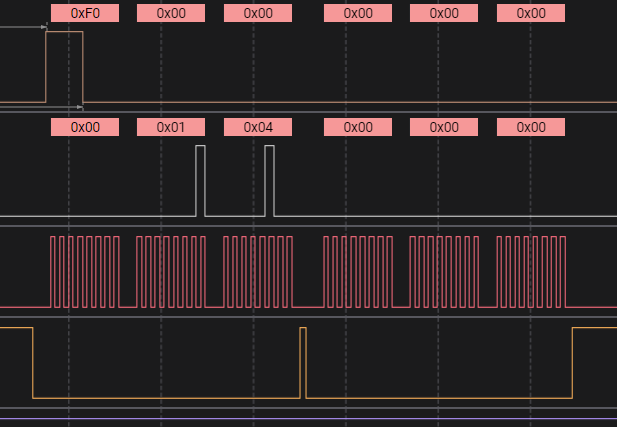Click the final rising edge of the orange trace
617x427 pixels.
pos(573,363)
